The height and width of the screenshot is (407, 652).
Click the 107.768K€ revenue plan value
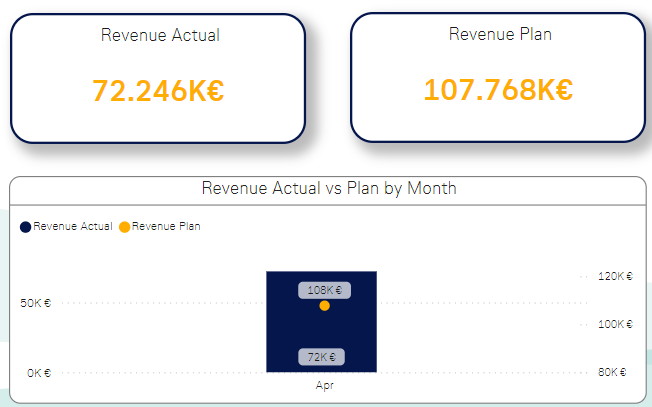(x=498, y=90)
